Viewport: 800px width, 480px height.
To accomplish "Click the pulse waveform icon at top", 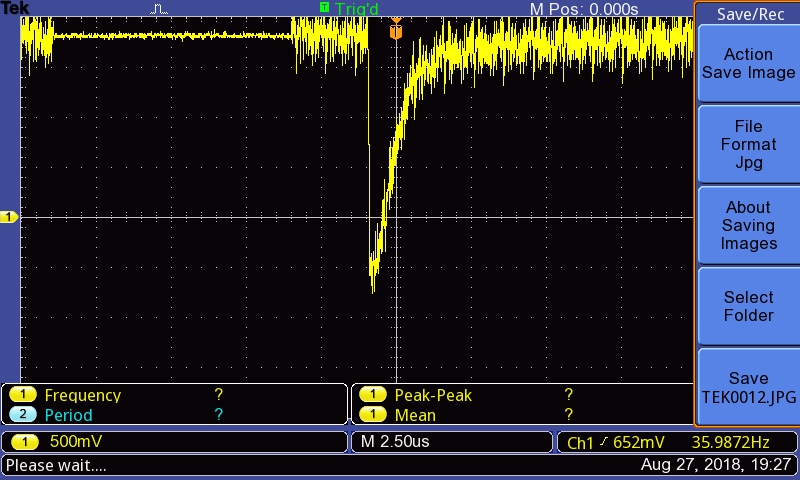I will coord(159,9).
